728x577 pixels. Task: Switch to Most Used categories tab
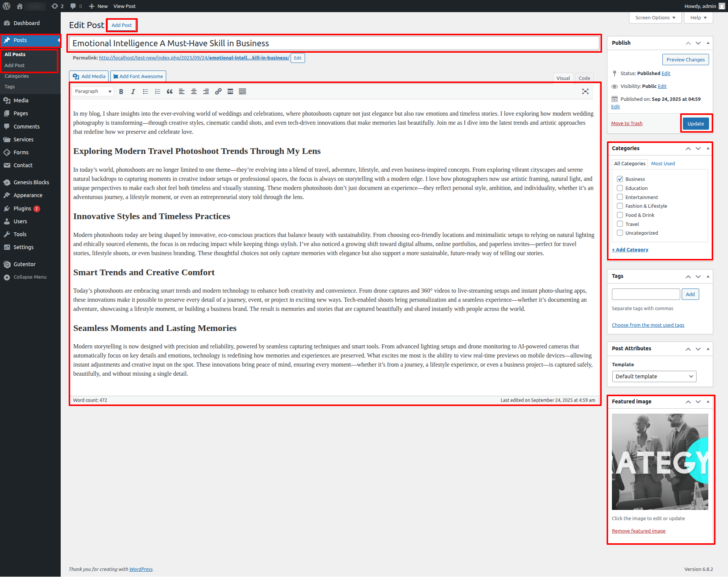[x=663, y=163]
